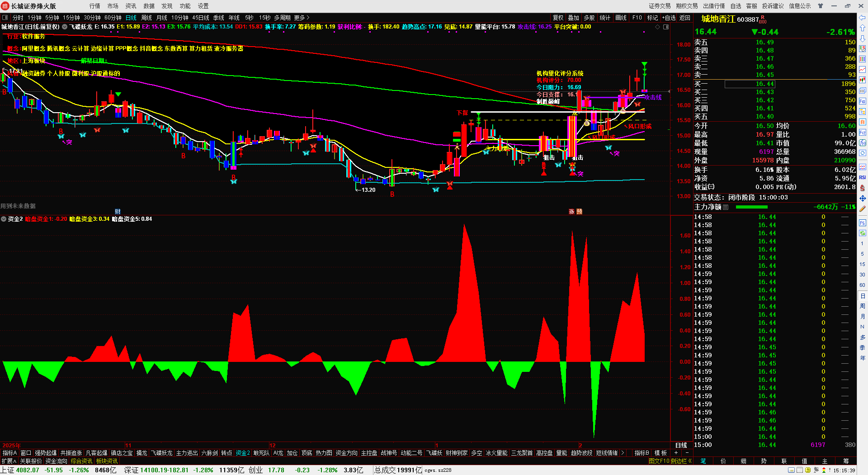Open the wave indicator sidebar icon

tap(862, 167)
